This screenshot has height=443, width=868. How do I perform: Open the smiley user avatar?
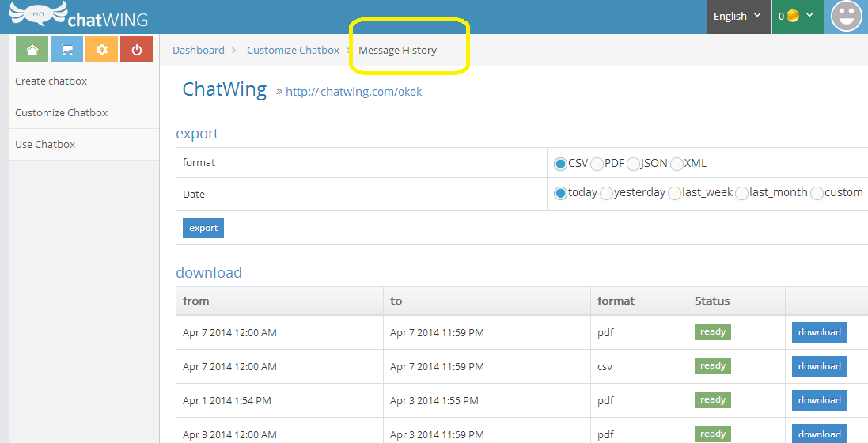(846, 17)
